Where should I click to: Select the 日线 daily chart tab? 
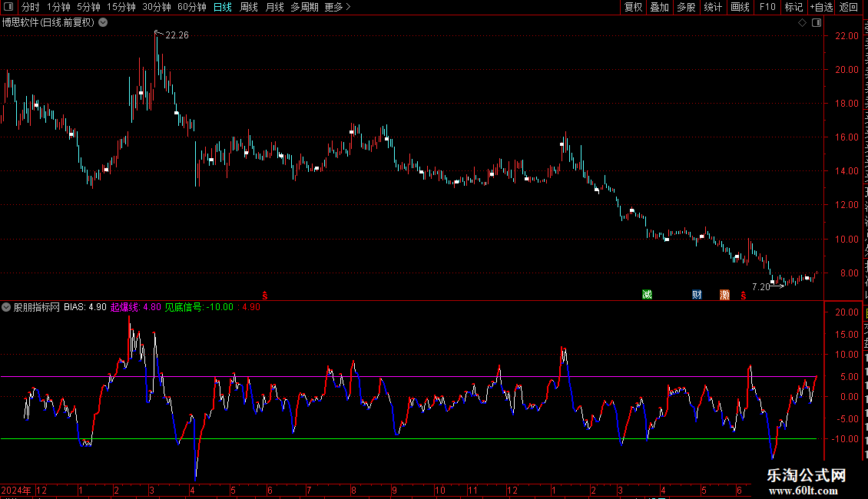click(223, 7)
